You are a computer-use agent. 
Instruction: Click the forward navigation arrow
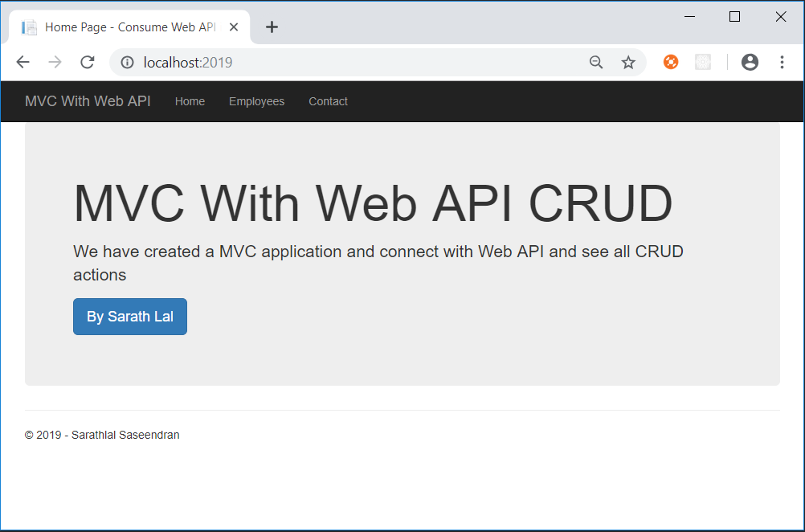pos(55,61)
